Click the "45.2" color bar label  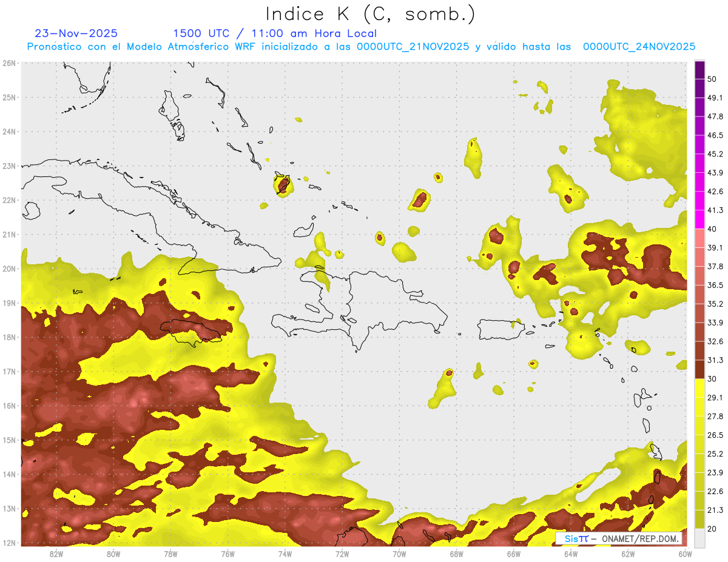click(715, 154)
